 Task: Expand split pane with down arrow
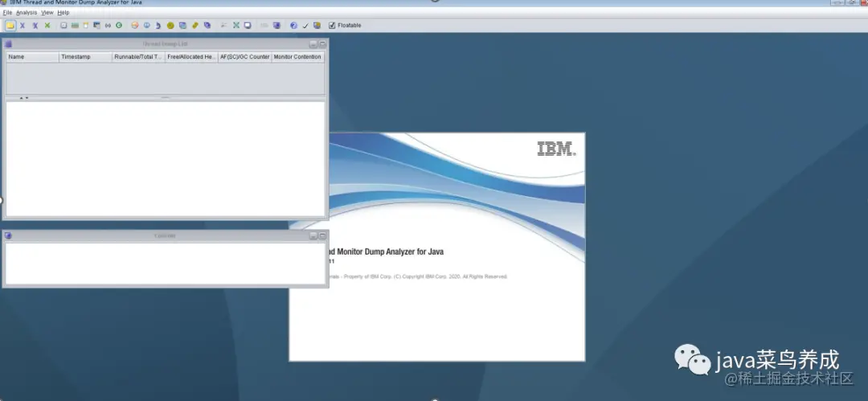[x=26, y=98]
